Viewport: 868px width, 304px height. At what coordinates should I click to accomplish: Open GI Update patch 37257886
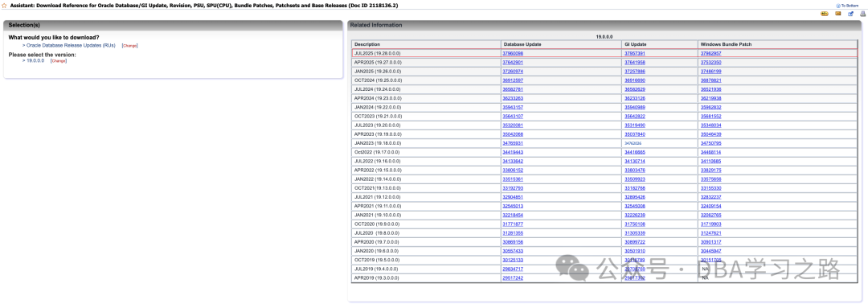(634, 71)
